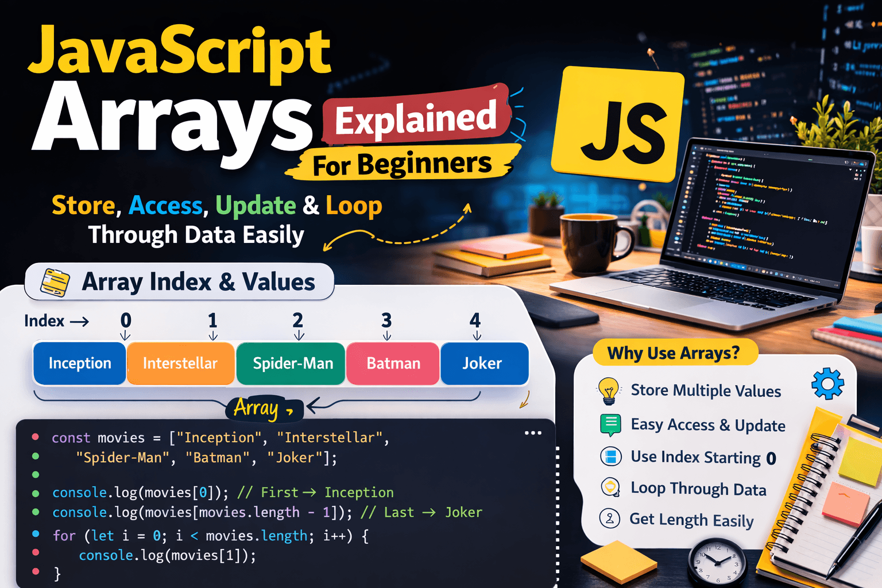Viewport: 882px width, 588px height.
Task: Select the orange Interstellar block
Action: 180,363
